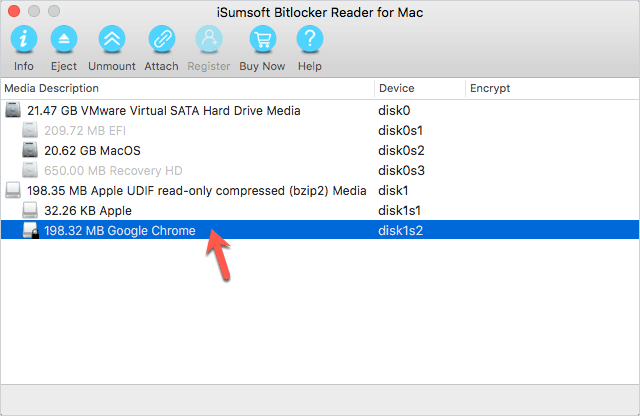
Task: Select the 650.00 MB Recovery HD partition
Action: [x=320, y=171]
